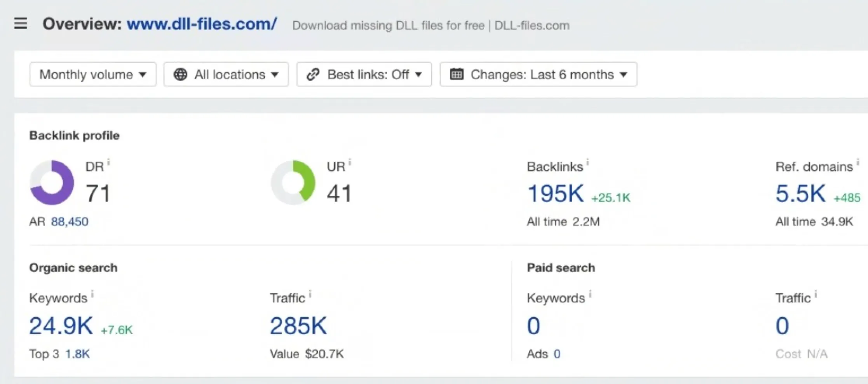Open the Top 3 1.8K keywords link
This screenshot has width=868, height=384.
pos(77,354)
